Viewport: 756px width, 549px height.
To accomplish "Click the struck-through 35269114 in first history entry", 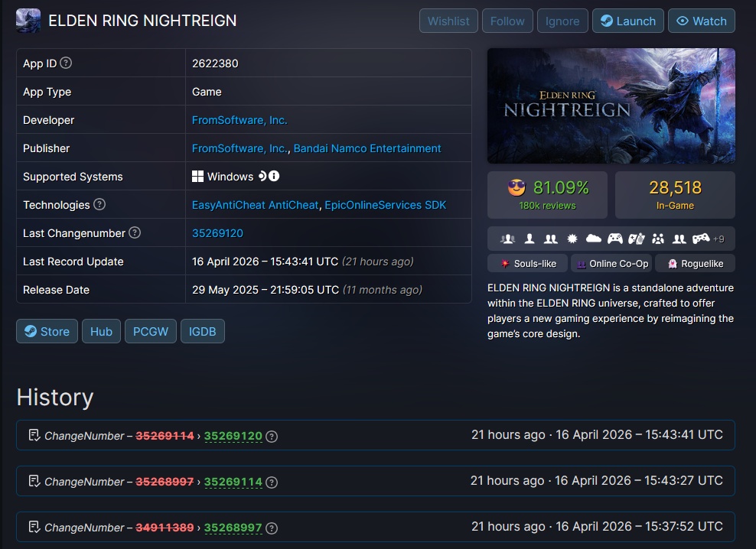I will (x=165, y=436).
